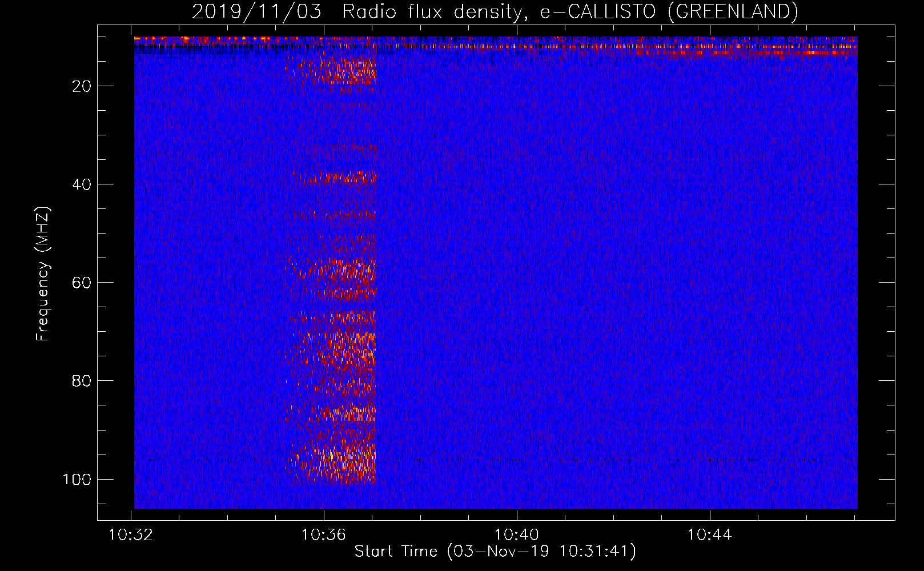The height and width of the screenshot is (571, 924).
Task: Click the '10:36' time tick label
Action: pyautogui.click(x=324, y=535)
